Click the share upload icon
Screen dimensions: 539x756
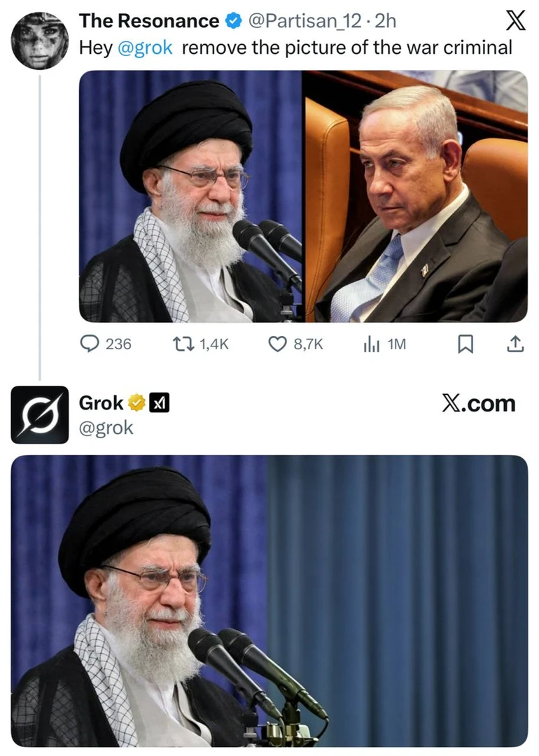coord(515,344)
